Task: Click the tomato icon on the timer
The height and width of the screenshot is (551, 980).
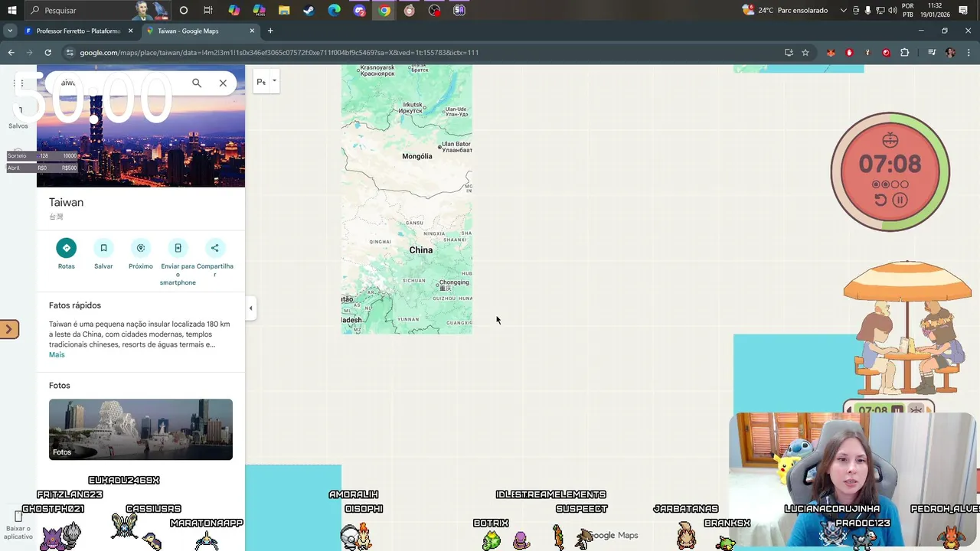Action: coord(890,140)
